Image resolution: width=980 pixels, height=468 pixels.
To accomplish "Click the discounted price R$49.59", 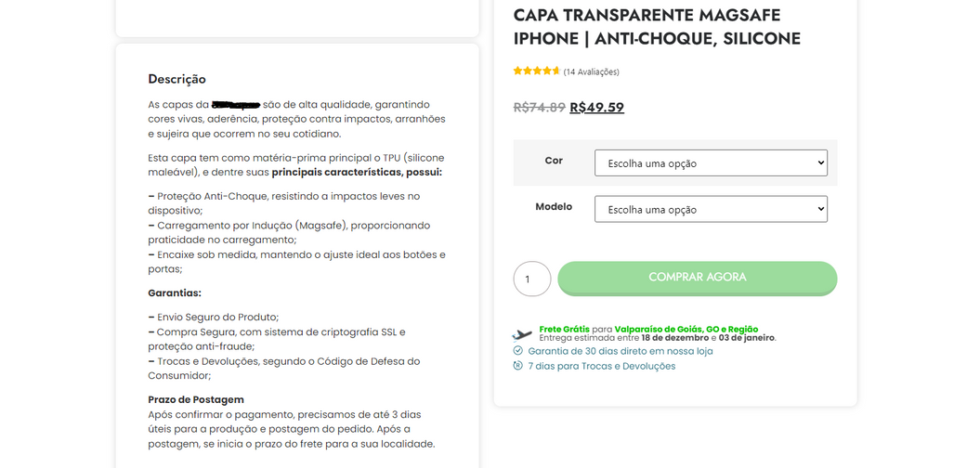I will click(x=597, y=108).
